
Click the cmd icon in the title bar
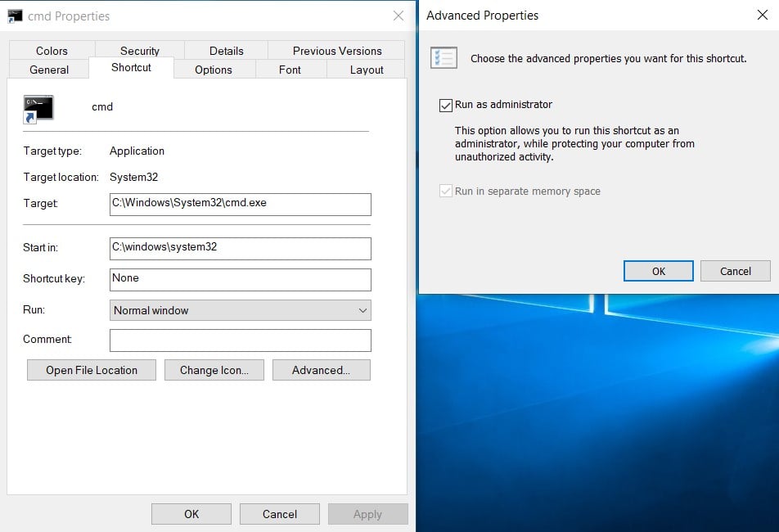(15, 16)
